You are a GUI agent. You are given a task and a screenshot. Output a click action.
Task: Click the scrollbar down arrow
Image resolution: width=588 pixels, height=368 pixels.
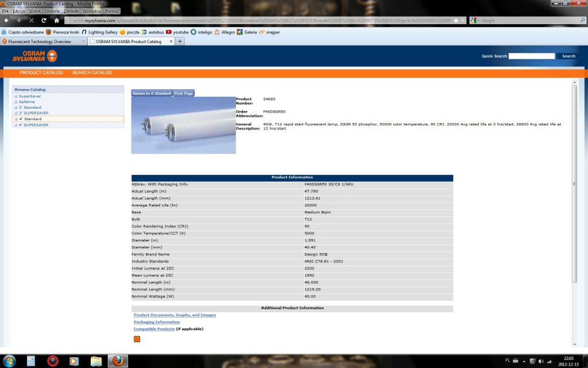tap(574, 344)
